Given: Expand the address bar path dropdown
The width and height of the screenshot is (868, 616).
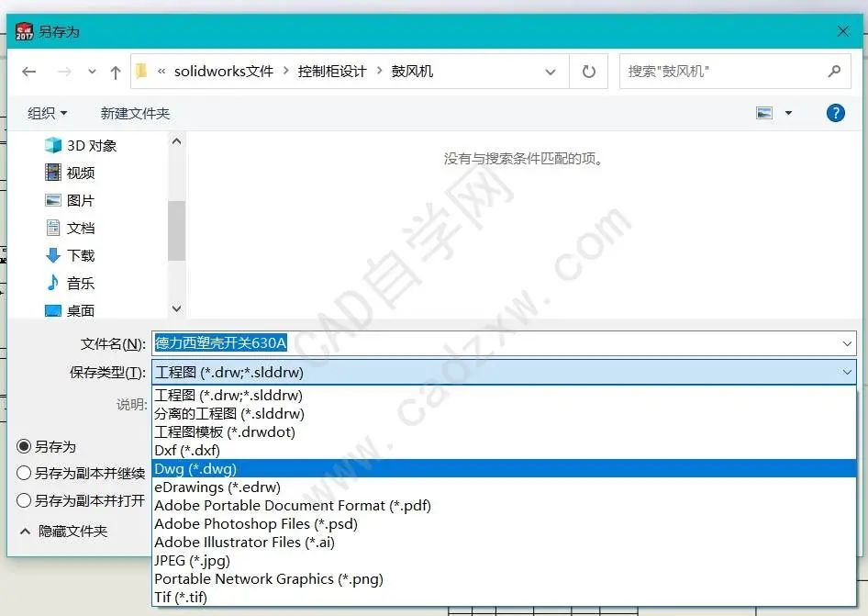Looking at the screenshot, I should [551, 71].
